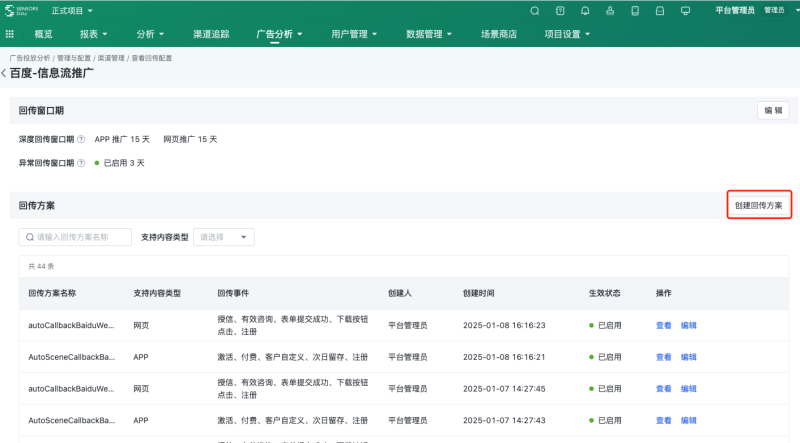Click the 百度-信息流推广 page title
The height and width of the screenshot is (443, 800).
tap(52, 73)
